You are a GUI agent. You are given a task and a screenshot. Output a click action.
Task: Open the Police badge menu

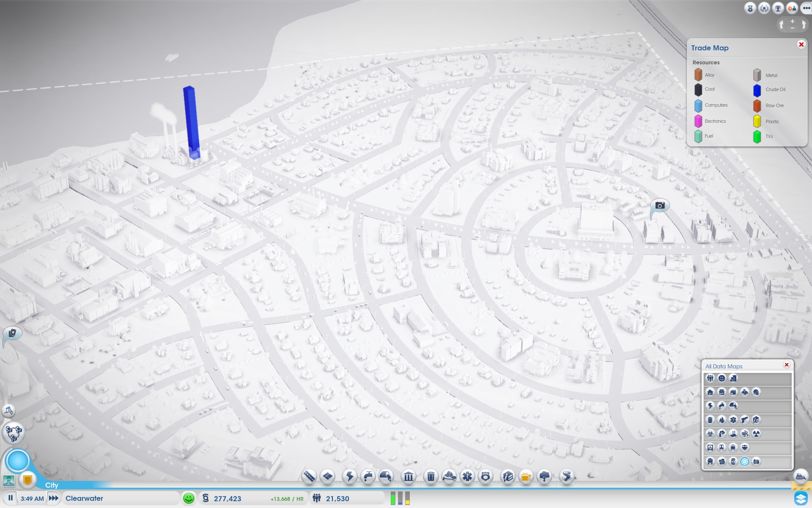coord(486,477)
